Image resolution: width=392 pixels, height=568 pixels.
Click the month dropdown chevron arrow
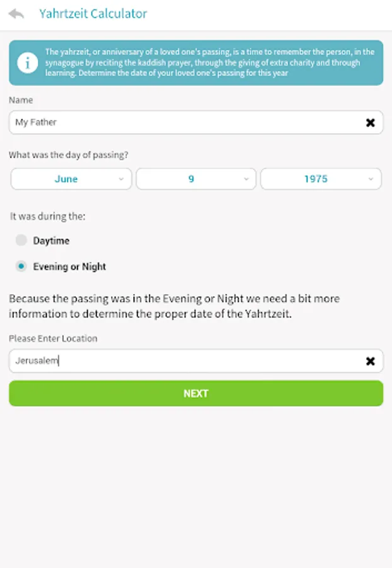point(121,179)
